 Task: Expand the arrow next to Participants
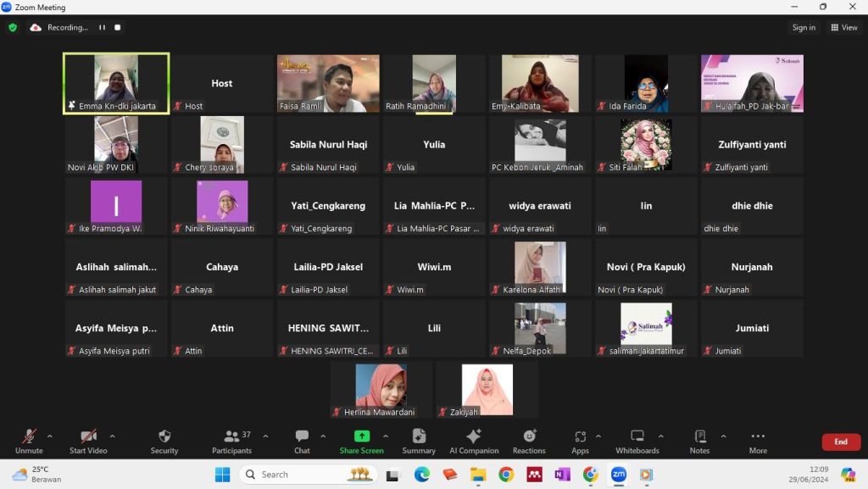coord(265,436)
